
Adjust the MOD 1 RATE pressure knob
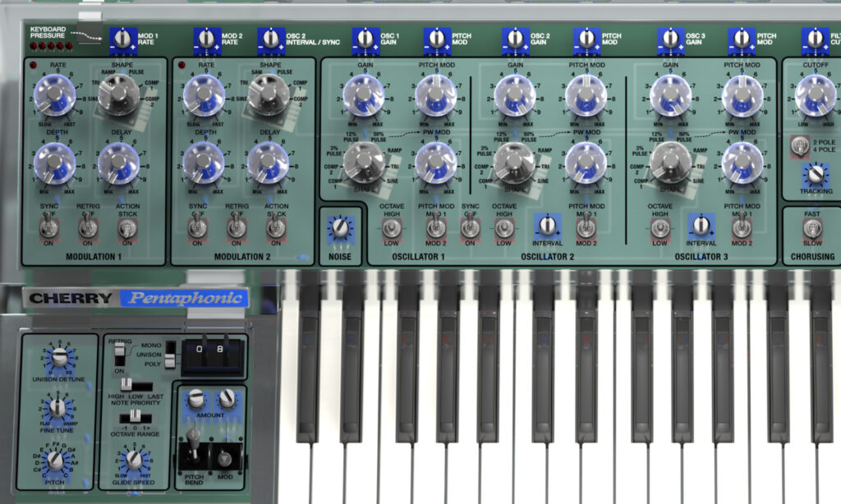pyautogui.click(x=123, y=40)
